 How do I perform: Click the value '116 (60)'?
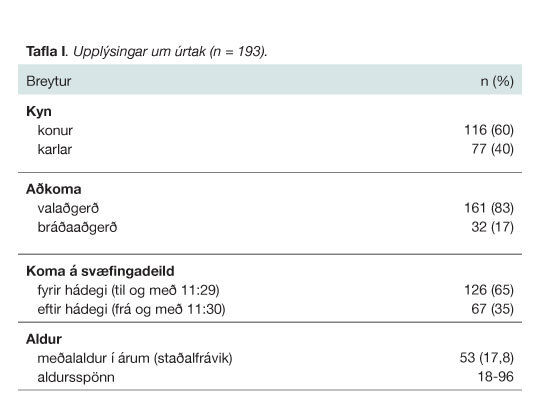point(489,130)
